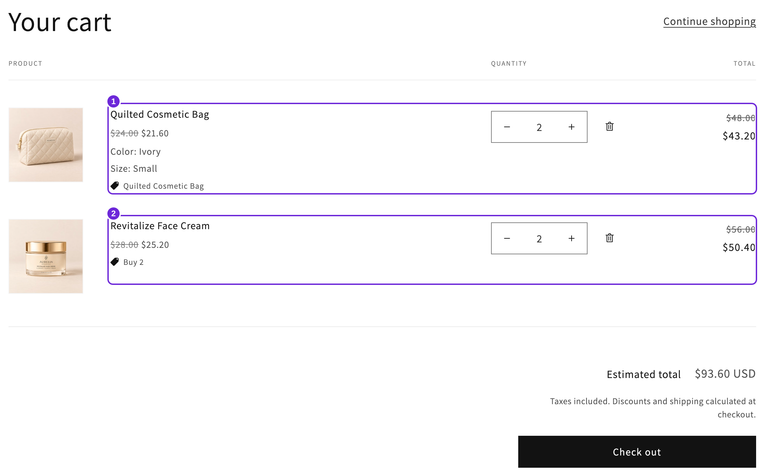Click the Revitalize Face Cream quantity field
The height and width of the screenshot is (476, 768).
click(539, 239)
